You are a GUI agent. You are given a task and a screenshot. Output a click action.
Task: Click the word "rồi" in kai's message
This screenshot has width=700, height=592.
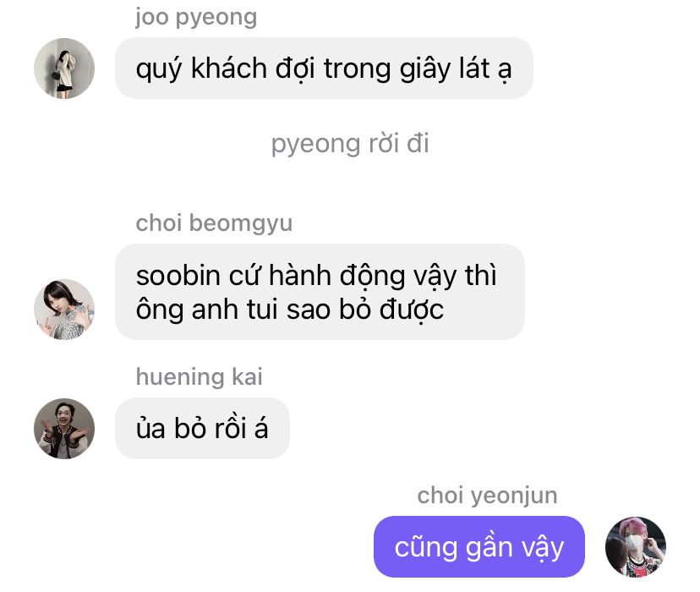230,429
